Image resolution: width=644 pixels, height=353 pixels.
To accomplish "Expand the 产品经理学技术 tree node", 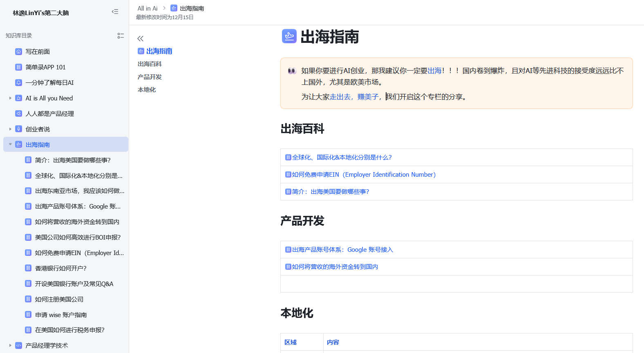I will pos(10,345).
